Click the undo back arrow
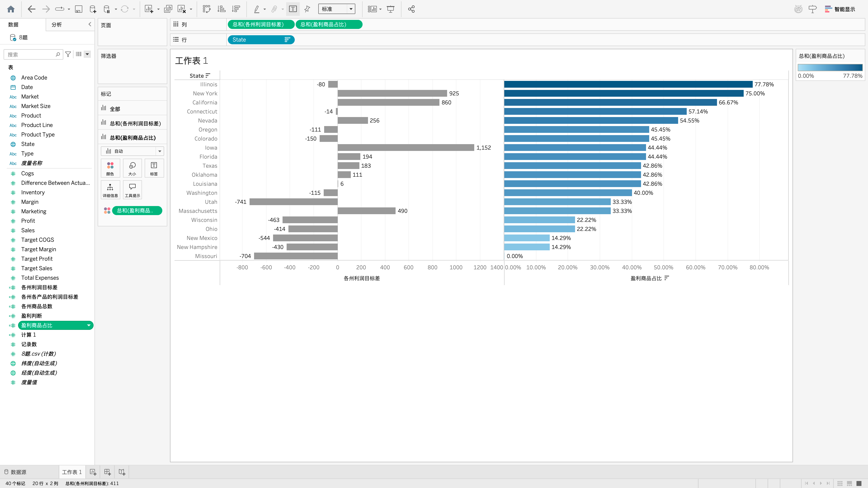This screenshot has width=868, height=488. click(x=31, y=9)
